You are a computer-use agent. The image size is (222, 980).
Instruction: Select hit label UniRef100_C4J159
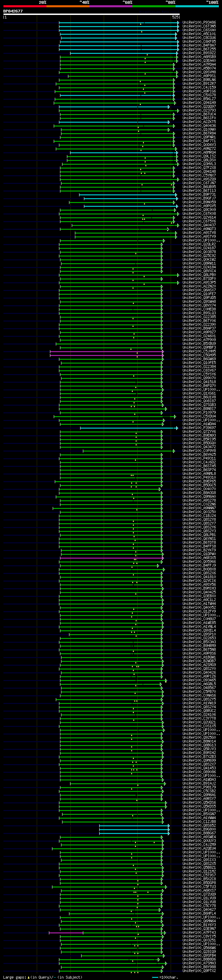tap(199, 88)
